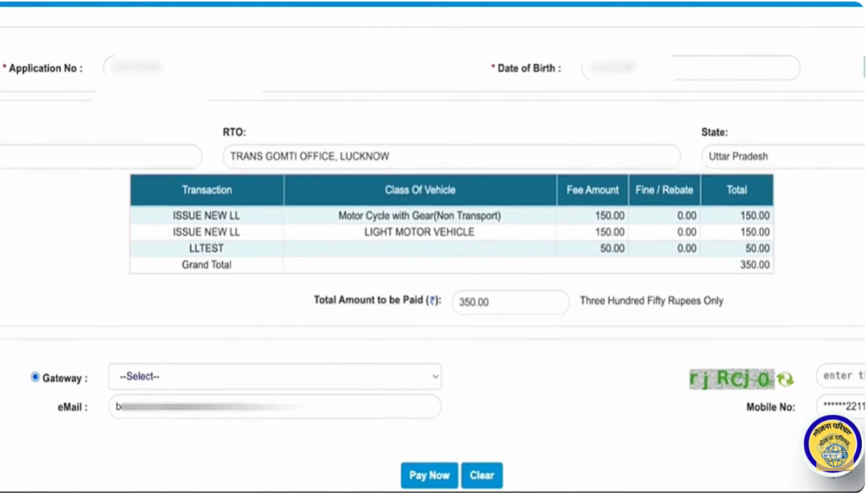868x498 pixels.
Task: Select the Gateway radio button
Action: (x=35, y=377)
